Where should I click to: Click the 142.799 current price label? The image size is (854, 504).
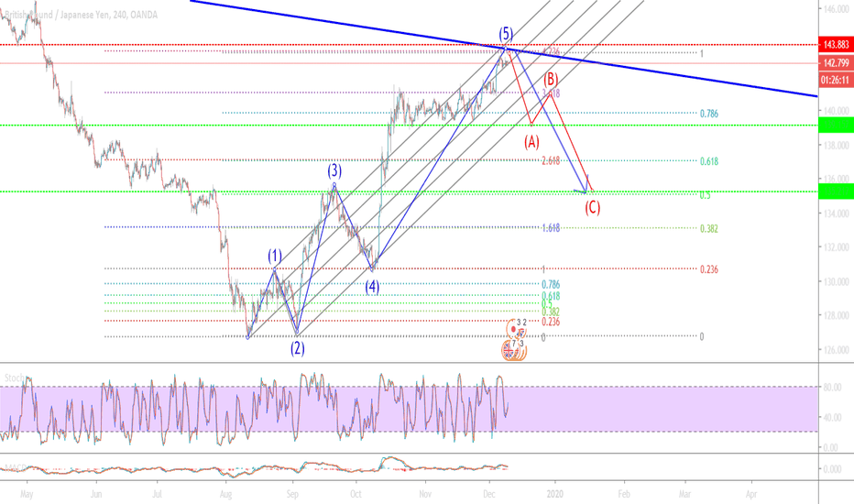834,62
